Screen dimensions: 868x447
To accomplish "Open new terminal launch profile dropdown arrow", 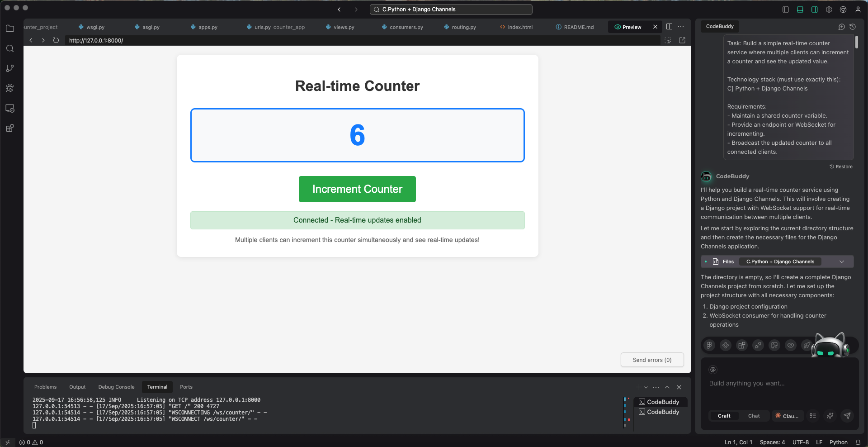I will pyautogui.click(x=646, y=387).
